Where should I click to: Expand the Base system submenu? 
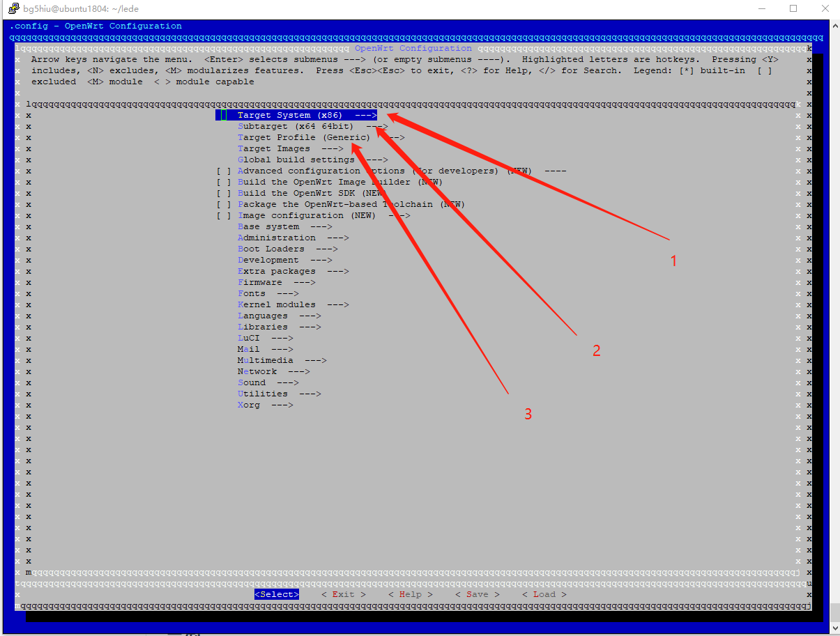(285, 227)
